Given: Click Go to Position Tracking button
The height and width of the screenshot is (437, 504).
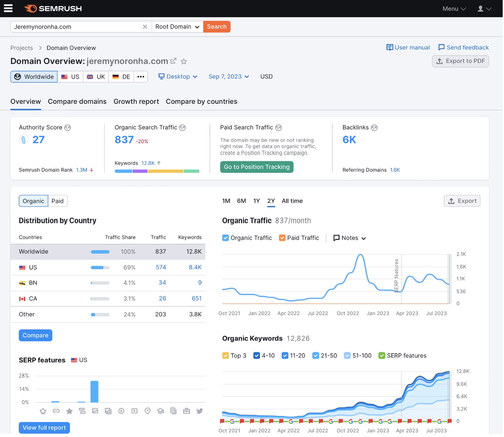Looking at the screenshot, I should click(x=257, y=167).
